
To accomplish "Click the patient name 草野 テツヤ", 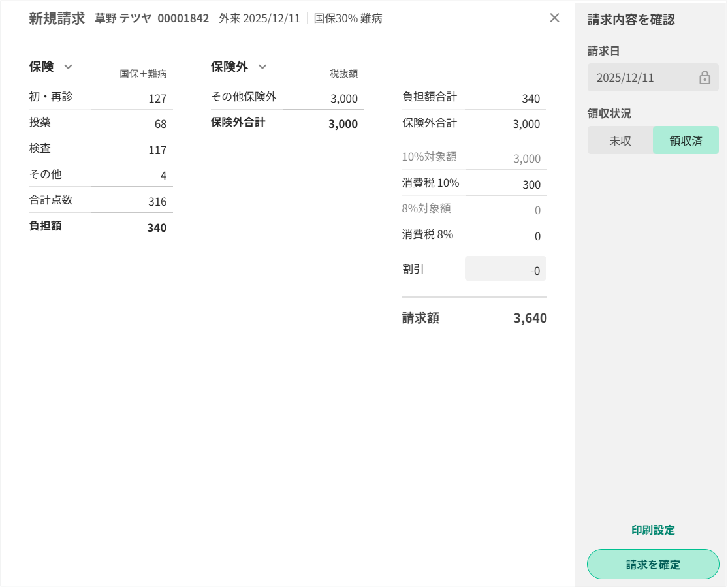I will (x=123, y=18).
